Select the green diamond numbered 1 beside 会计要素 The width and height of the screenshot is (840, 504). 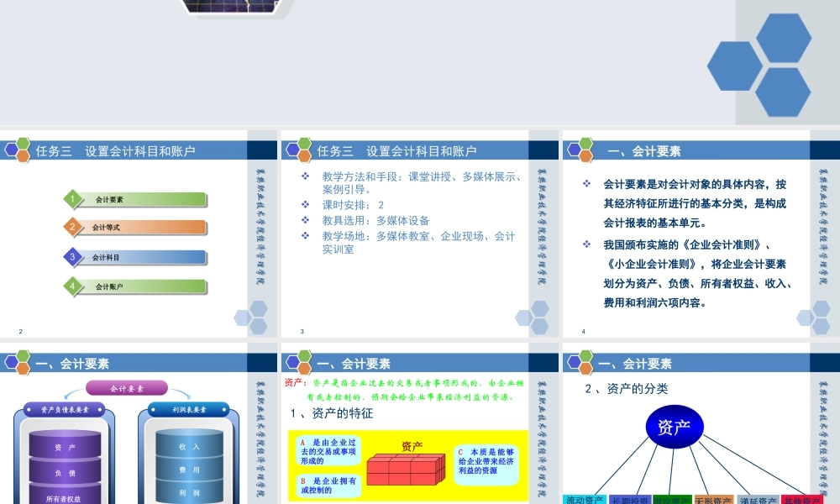[74, 199]
